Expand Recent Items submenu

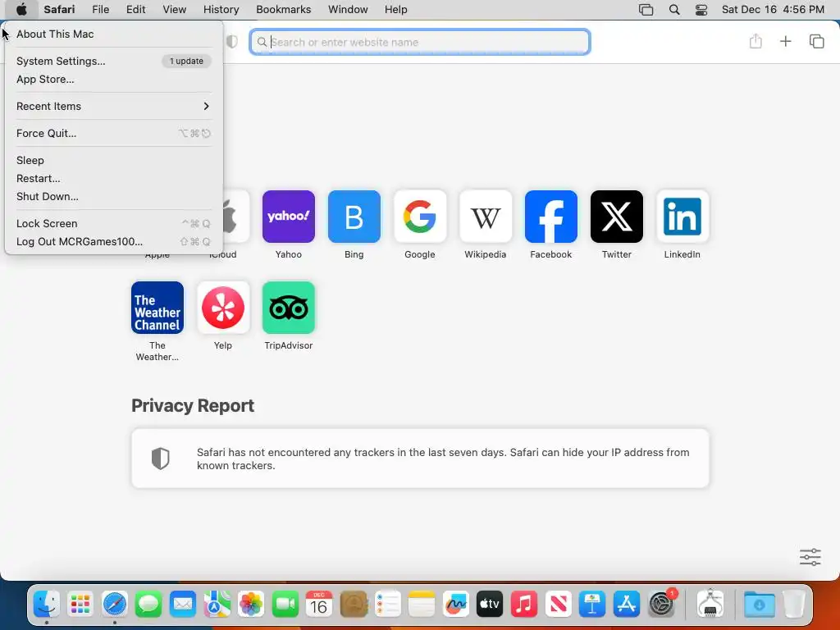[x=113, y=106]
